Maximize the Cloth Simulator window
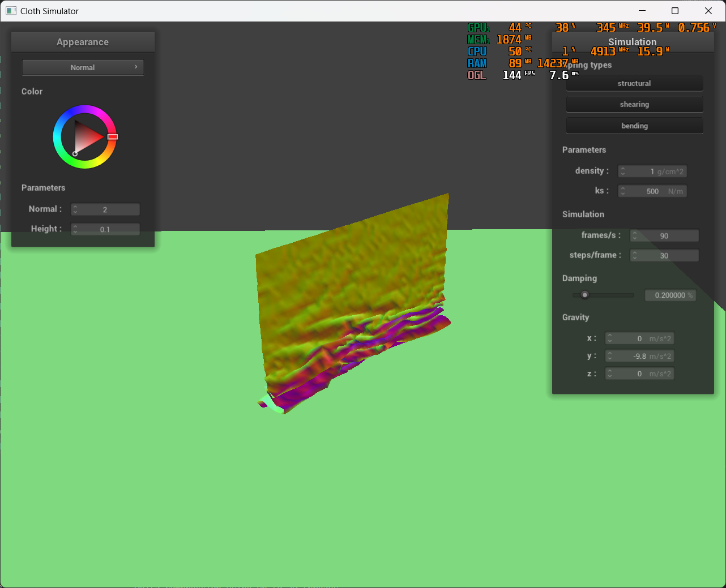 coord(675,11)
